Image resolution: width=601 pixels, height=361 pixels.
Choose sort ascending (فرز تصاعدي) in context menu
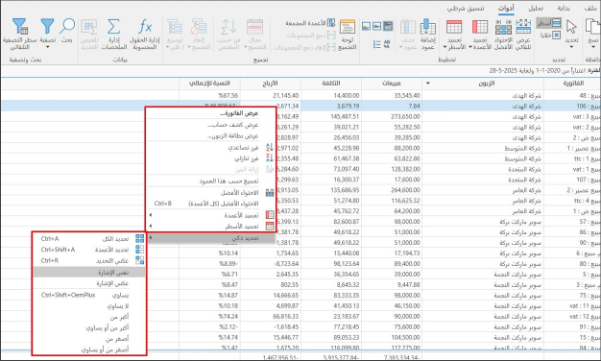210,148
